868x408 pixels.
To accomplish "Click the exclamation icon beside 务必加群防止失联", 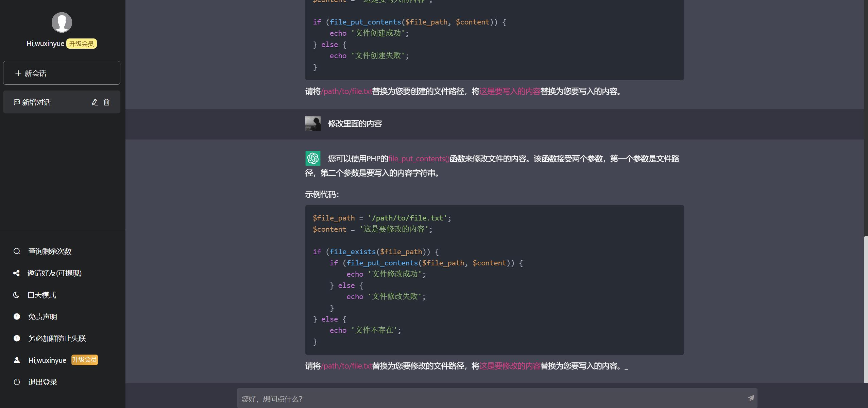I will click(x=17, y=338).
